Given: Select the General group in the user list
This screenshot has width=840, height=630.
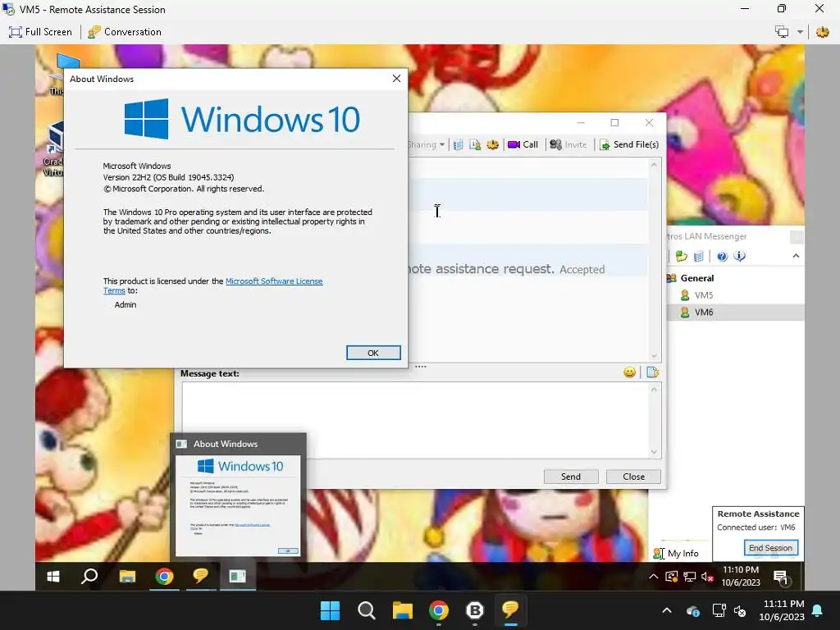Looking at the screenshot, I should click(696, 278).
